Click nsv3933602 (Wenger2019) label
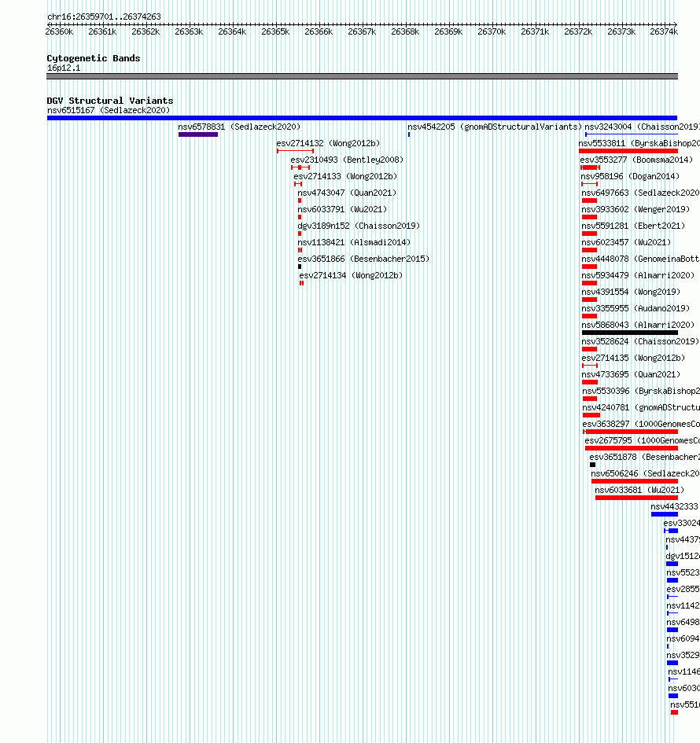The width and height of the screenshot is (700, 743). click(x=636, y=210)
